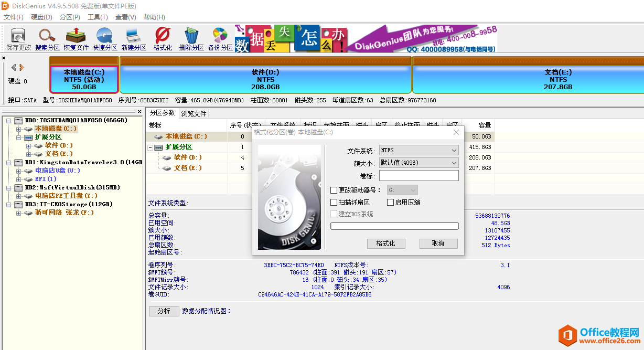Click the DiskGenius app icon in title bar
644x350 pixels.
(6, 6)
